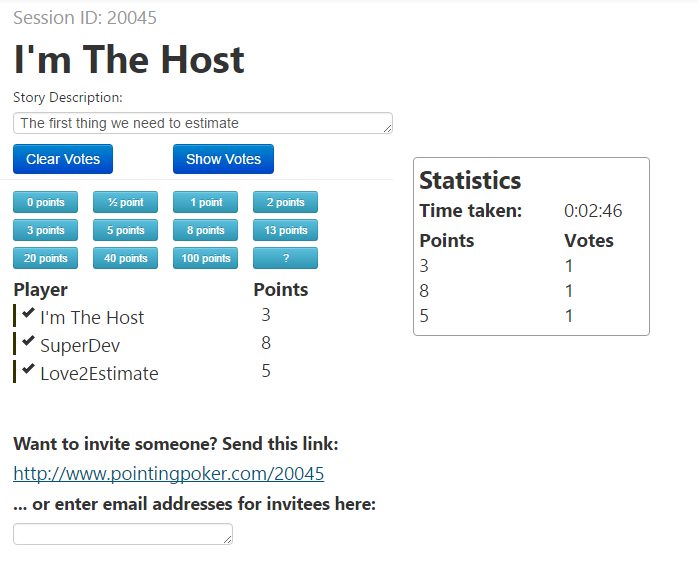The image size is (698, 566).
Task: Select 5 points estimate
Action: [125, 230]
